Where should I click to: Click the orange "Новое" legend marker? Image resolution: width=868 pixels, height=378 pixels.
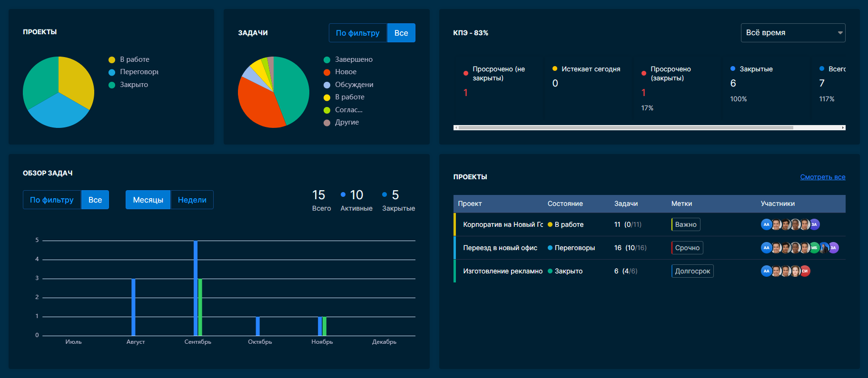[x=327, y=72]
